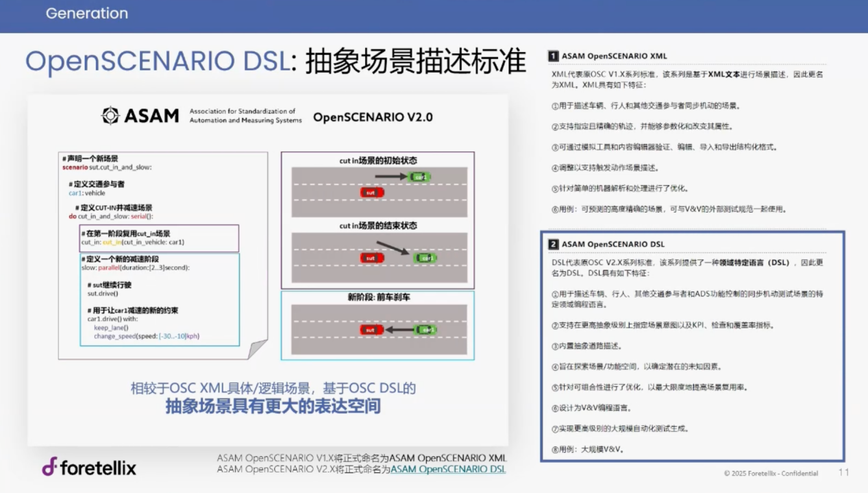Click the code line "sut.drive()"
Screen dimensions: 868x493
(103, 293)
